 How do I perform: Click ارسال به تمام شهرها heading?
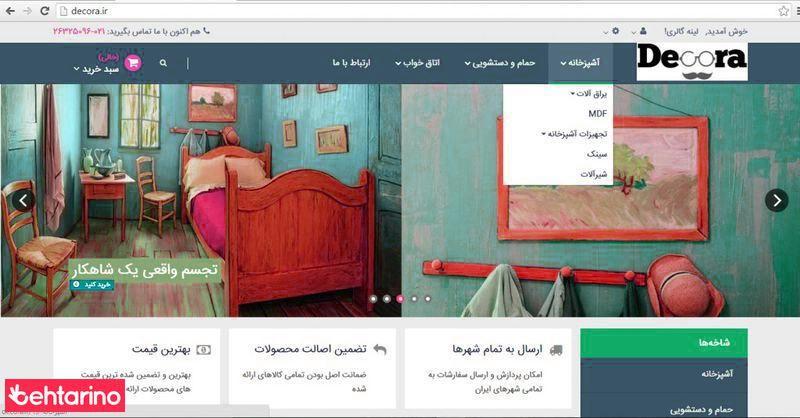[497, 349]
